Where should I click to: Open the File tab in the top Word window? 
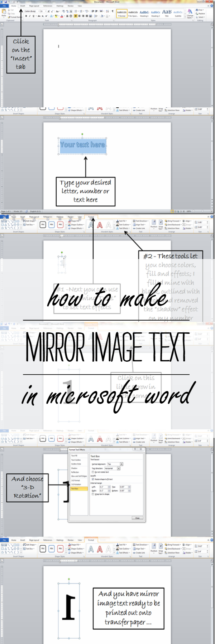pos(4,6)
